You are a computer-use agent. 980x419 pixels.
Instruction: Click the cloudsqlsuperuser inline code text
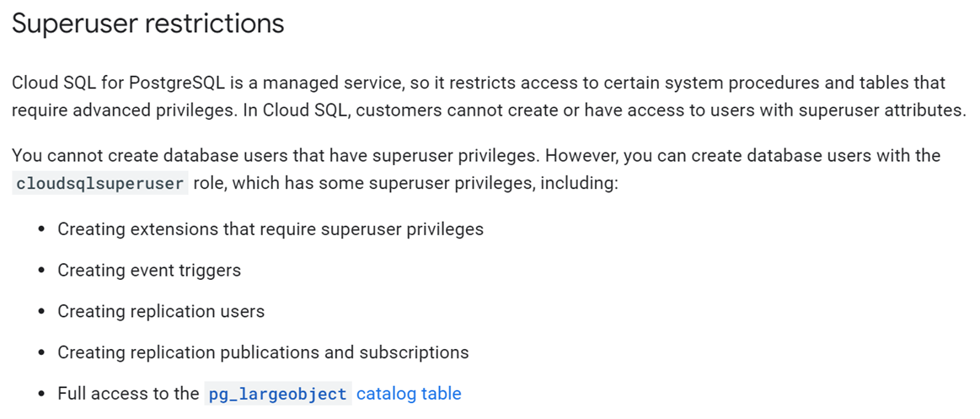100,184
